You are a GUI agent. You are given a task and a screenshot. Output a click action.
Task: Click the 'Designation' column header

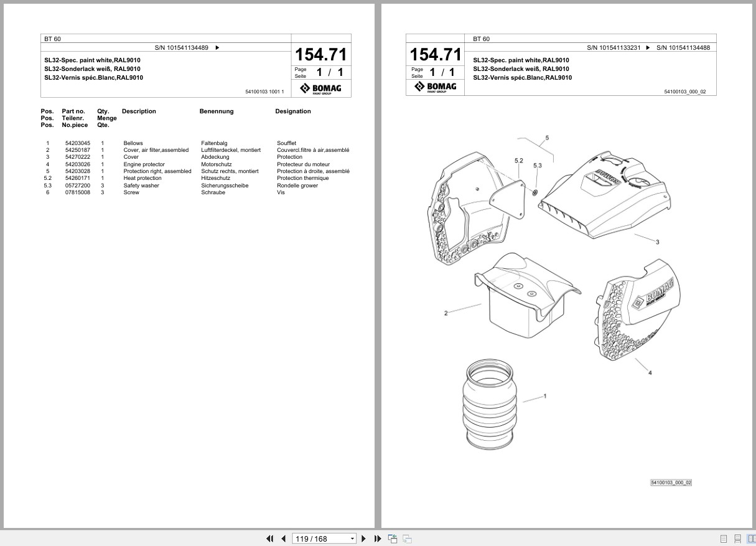tap(293, 111)
